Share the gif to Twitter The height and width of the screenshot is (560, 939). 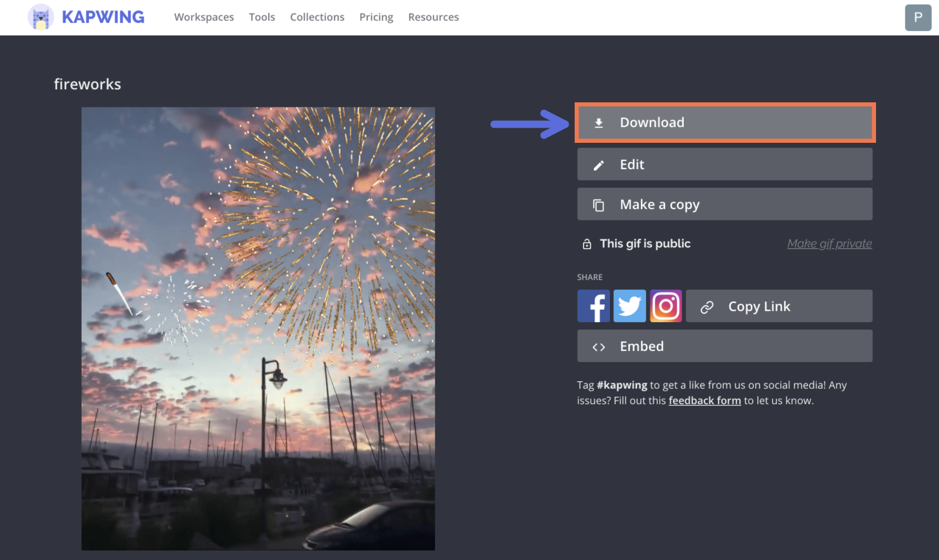coord(629,306)
